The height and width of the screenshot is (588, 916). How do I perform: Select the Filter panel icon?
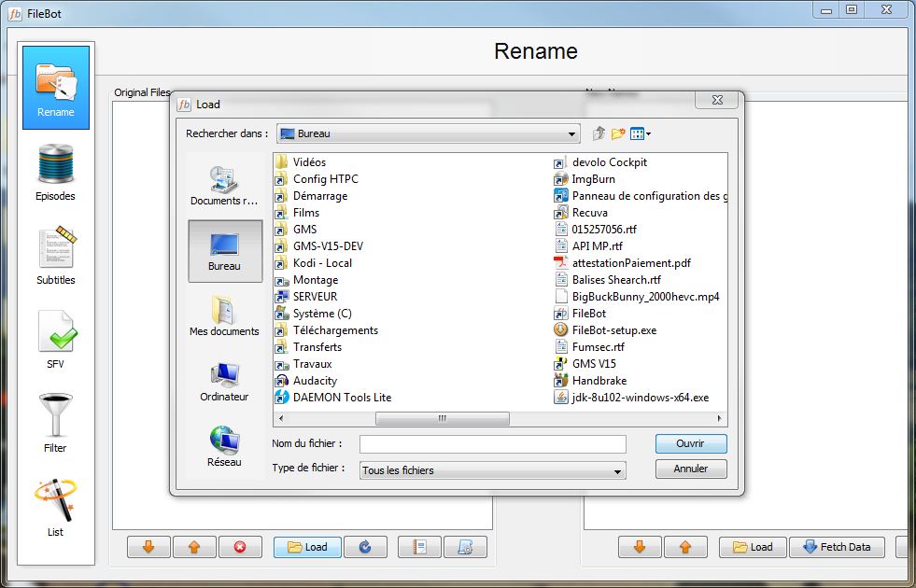pyautogui.click(x=55, y=424)
